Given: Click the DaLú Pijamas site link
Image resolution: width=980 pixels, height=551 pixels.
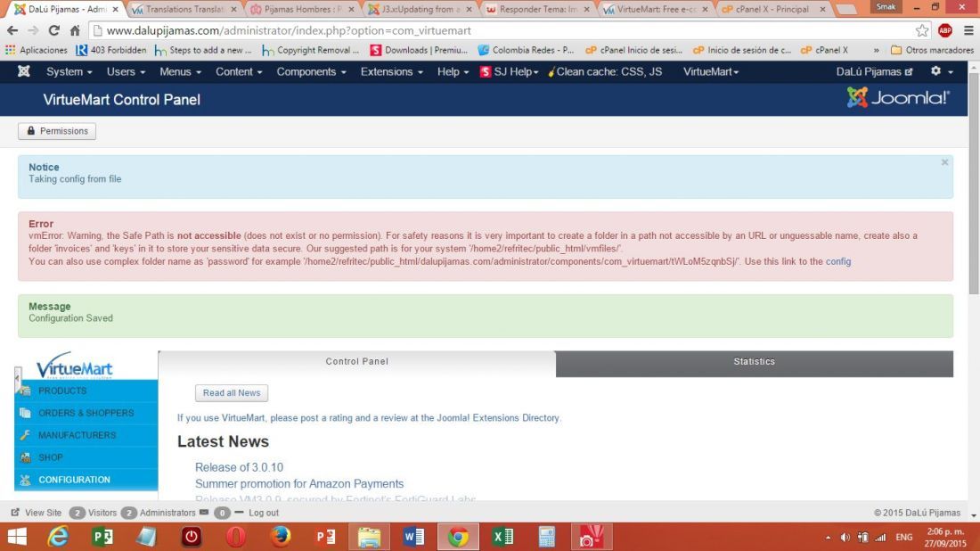Looking at the screenshot, I should click(x=874, y=71).
